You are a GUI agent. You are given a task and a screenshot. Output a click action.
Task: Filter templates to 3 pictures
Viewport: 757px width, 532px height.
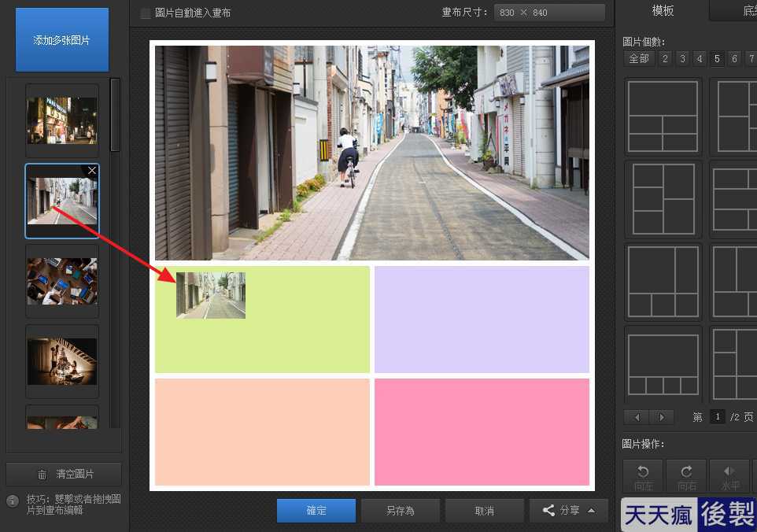pos(683,59)
